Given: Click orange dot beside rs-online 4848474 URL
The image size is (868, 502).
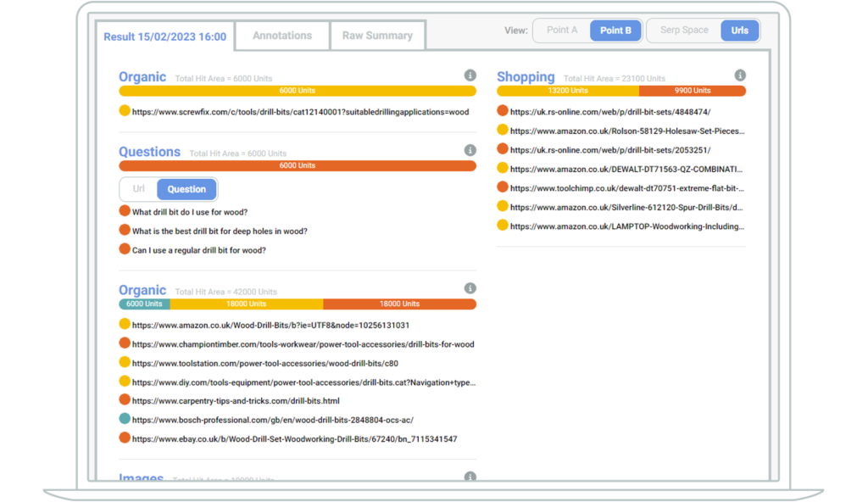Looking at the screenshot, I should coord(503,111).
